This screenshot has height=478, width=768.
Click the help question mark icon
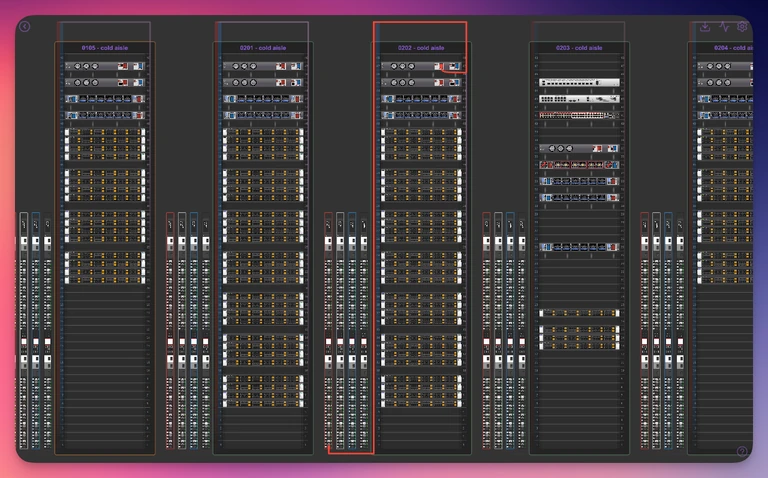[742, 451]
